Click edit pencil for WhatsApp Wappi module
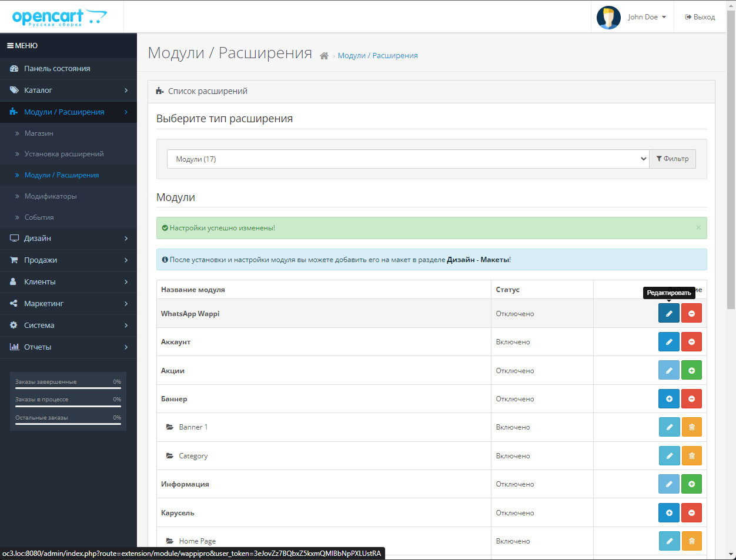Viewport: 736px width, 560px height. click(x=668, y=313)
